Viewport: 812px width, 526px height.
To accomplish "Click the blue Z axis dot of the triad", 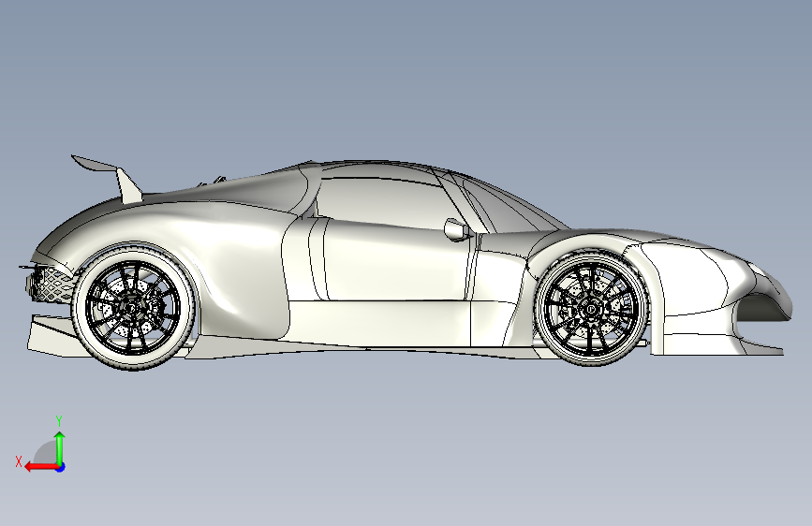I will [61, 467].
